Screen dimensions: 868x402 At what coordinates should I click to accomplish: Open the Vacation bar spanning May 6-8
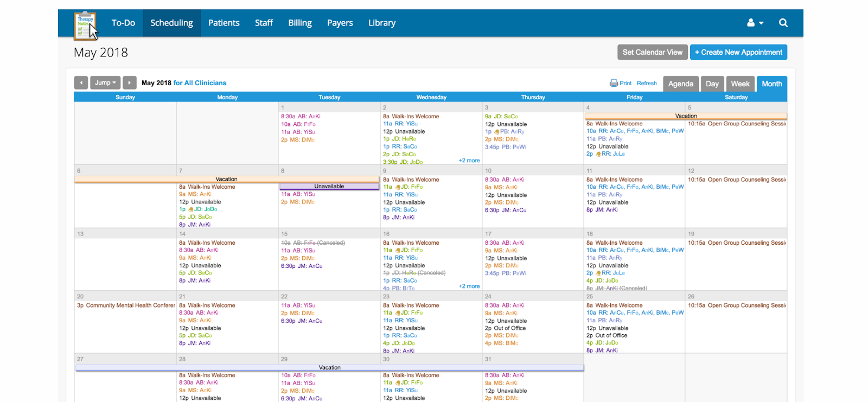pos(227,179)
